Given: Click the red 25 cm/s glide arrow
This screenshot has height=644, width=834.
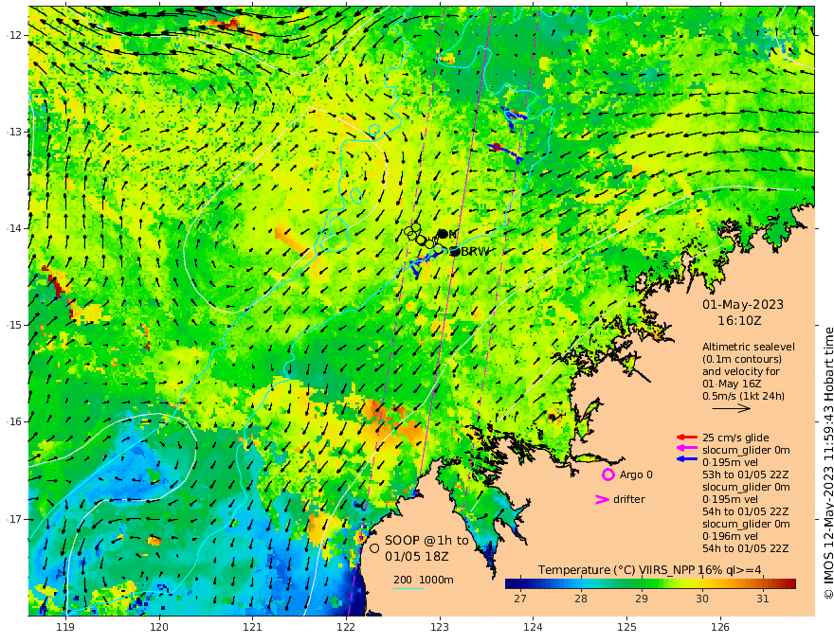Looking at the screenshot, I should (x=687, y=438).
